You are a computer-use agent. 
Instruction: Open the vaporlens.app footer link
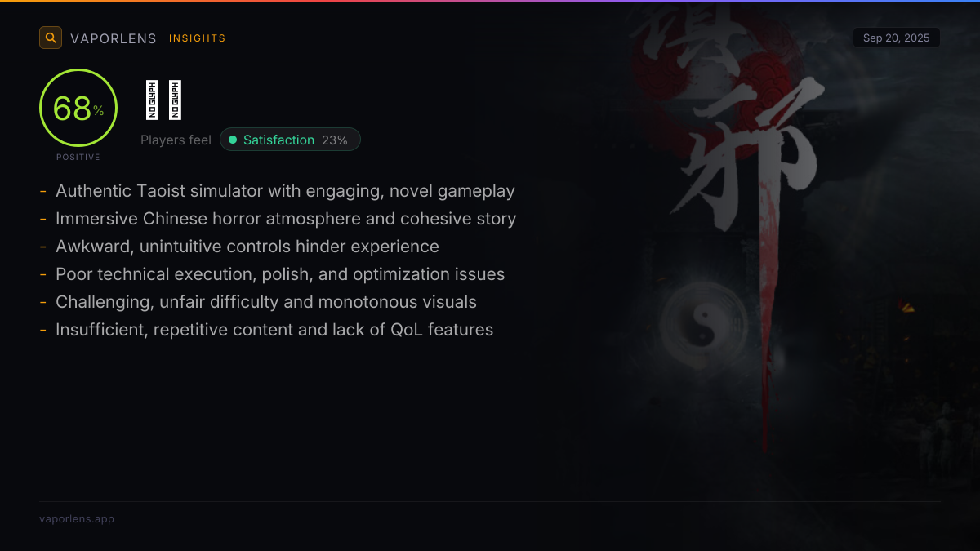[x=77, y=518]
